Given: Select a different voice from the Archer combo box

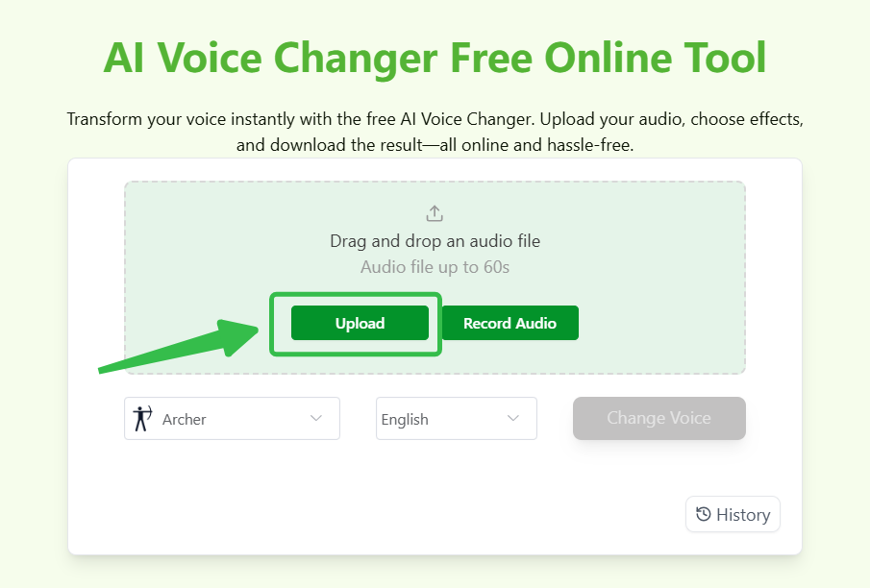Looking at the screenshot, I should pos(231,418).
